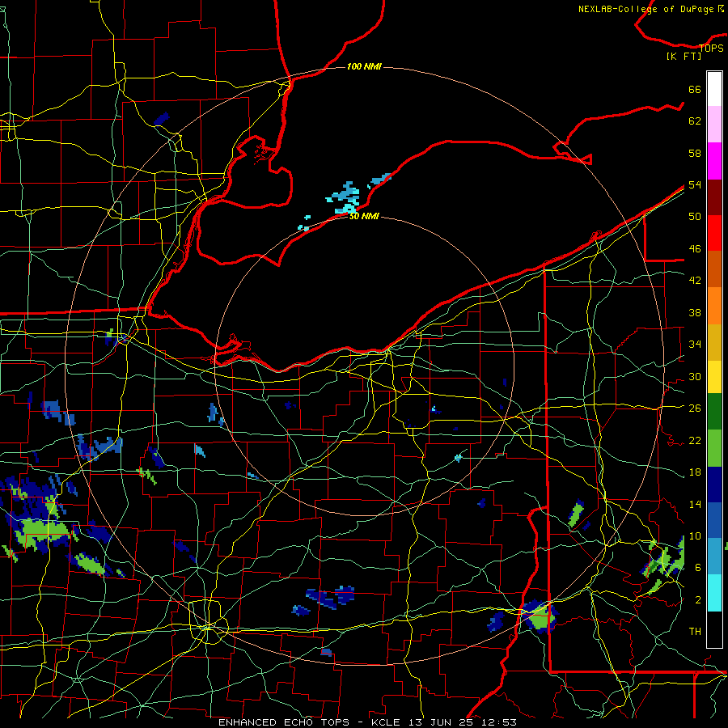The image size is (728, 728).
Task: Click the 13 JUN 25 date text
Action: pyautogui.click(x=441, y=722)
